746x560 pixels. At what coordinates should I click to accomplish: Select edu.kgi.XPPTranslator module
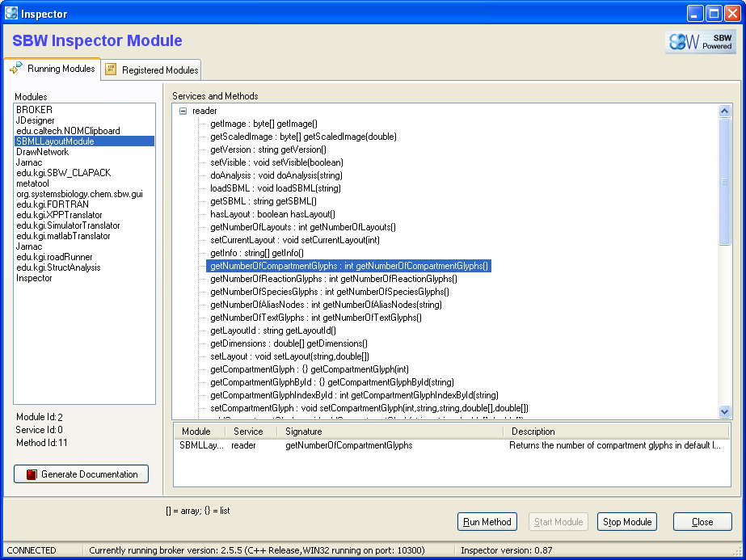[x=59, y=215]
